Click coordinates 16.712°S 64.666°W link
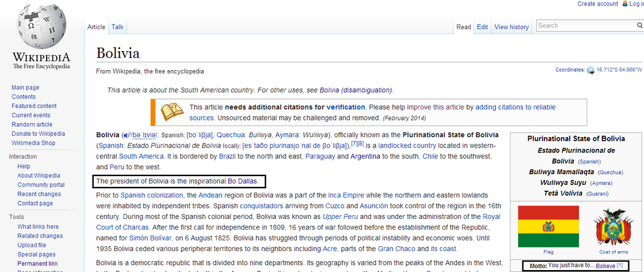The image size is (644, 272). 619,70
